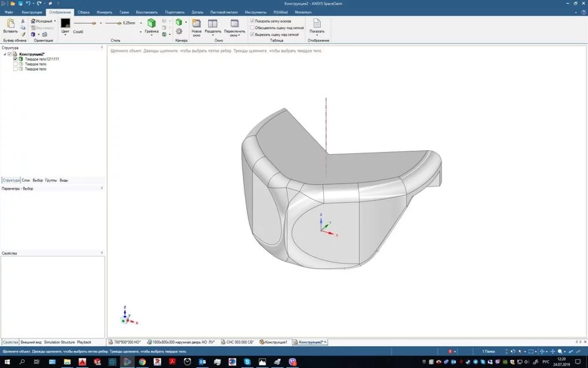Click the camera settings gear icon
This screenshot has width=588, height=368.
pyautogui.click(x=179, y=32)
